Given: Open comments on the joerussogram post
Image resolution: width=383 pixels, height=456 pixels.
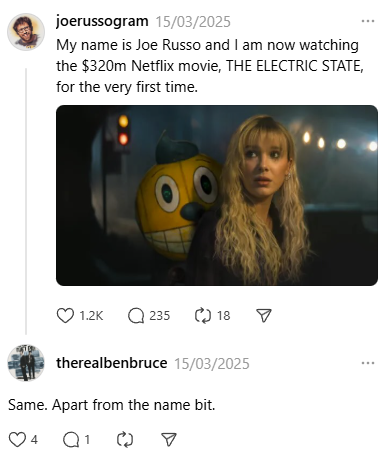Looking at the screenshot, I should [x=136, y=315].
